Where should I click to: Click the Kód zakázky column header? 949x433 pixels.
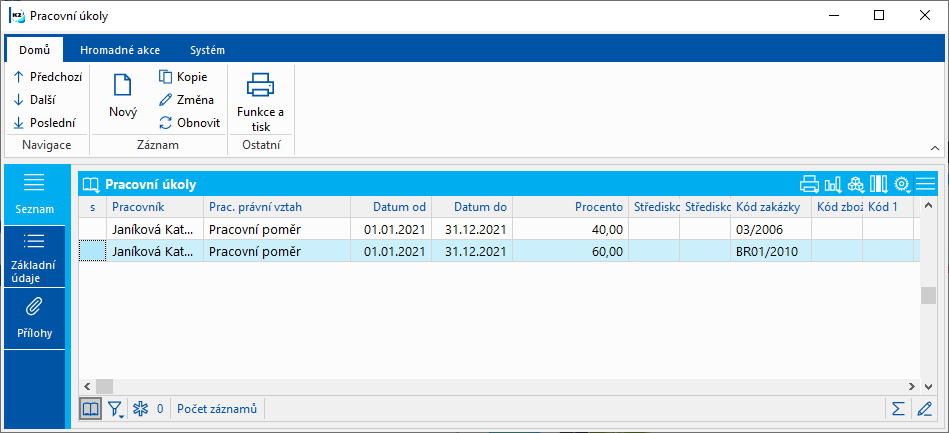click(x=770, y=207)
